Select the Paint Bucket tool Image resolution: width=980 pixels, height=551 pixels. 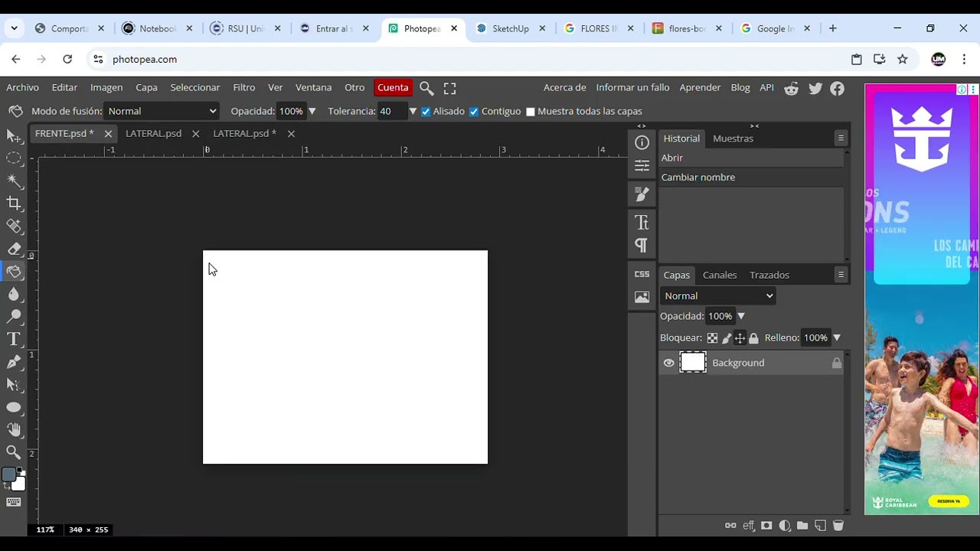(x=14, y=271)
